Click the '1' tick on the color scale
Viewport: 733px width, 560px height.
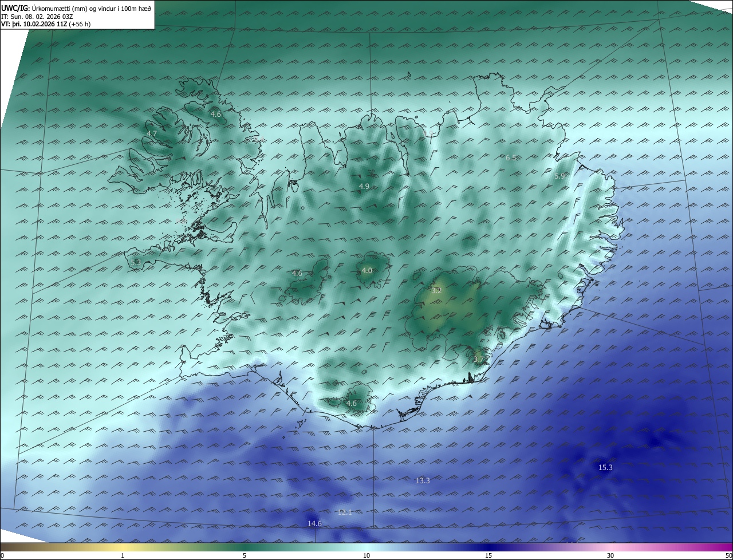pos(123,555)
